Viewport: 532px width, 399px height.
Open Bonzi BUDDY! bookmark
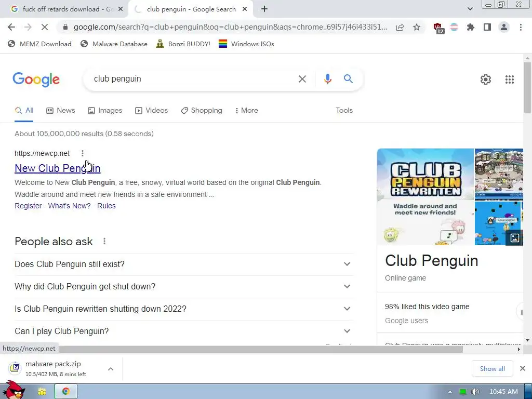(183, 44)
